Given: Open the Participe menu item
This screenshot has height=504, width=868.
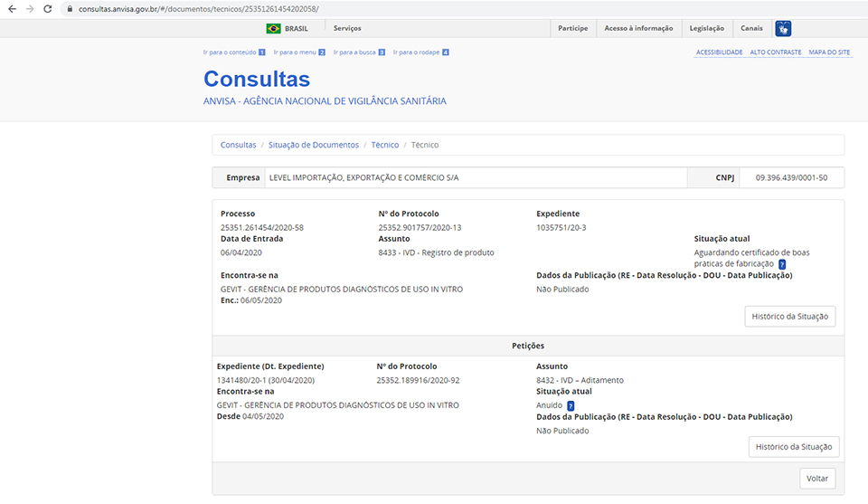Looking at the screenshot, I should [x=572, y=28].
